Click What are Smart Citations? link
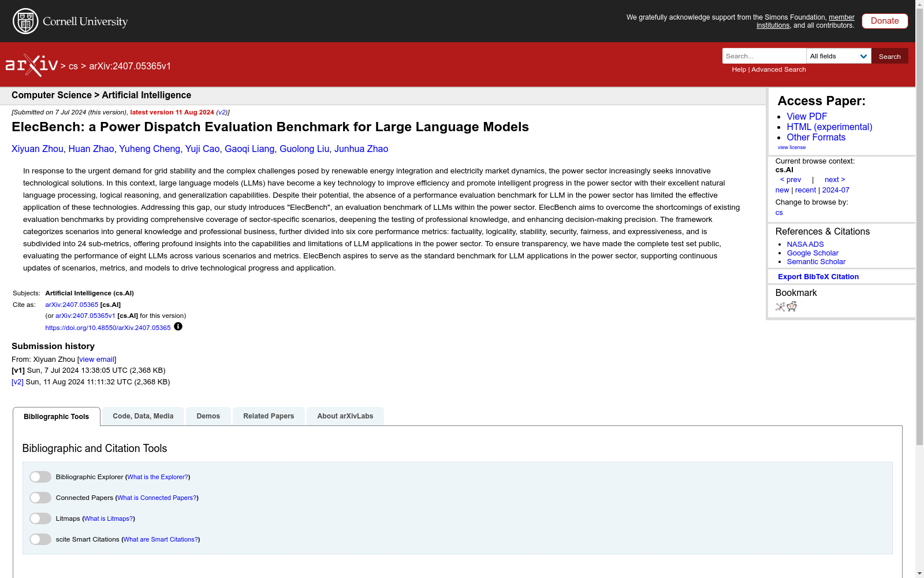The image size is (924, 578). tap(161, 539)
